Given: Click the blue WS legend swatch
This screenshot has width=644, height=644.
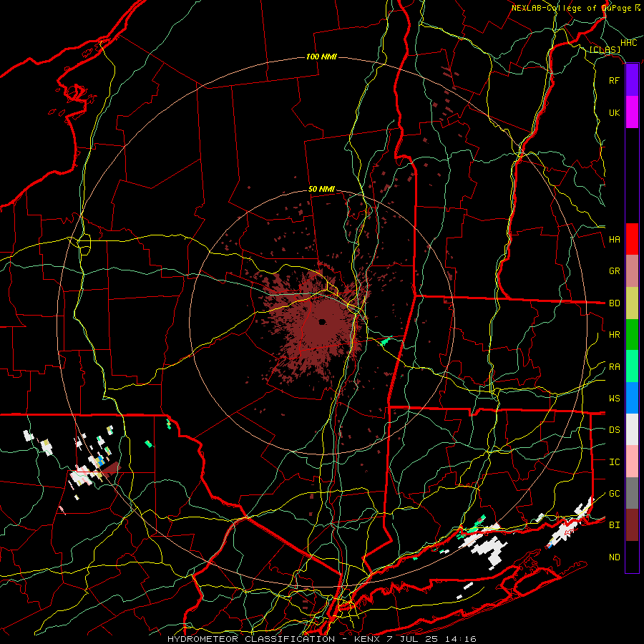Looking at the screenshot, I should coord(632,398).
